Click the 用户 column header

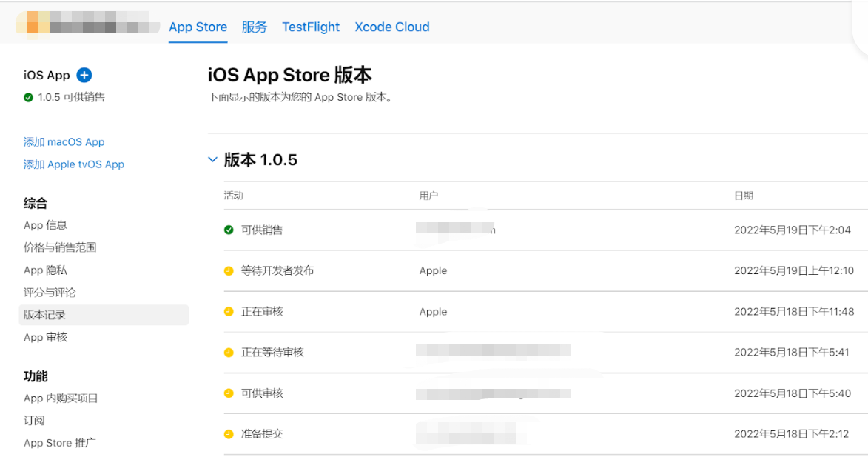(428, 196)
